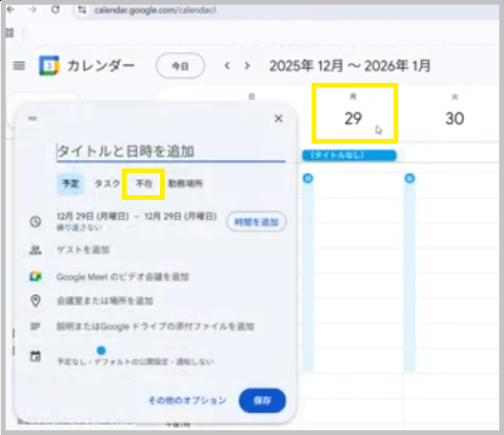Click the calendar icon in dialog bottom row
This screenshot has height=435, width=504.
point(35,356)
